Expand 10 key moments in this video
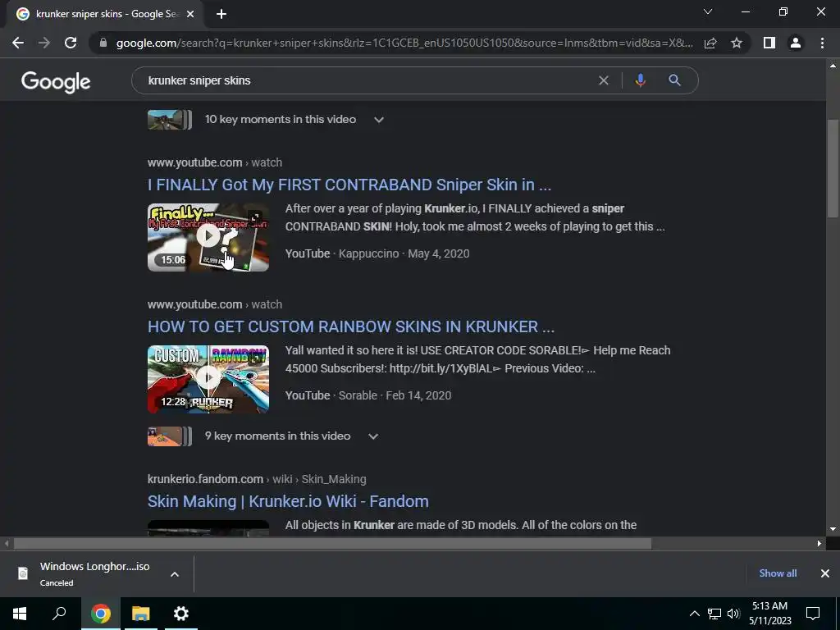 pyautogui.click(x=379, y=120)
